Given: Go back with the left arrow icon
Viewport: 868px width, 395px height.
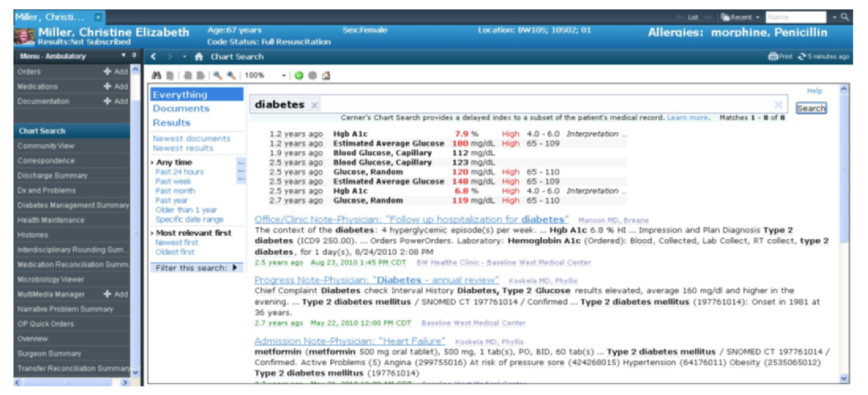Looking at the screenshot, I should click(154, 57).
